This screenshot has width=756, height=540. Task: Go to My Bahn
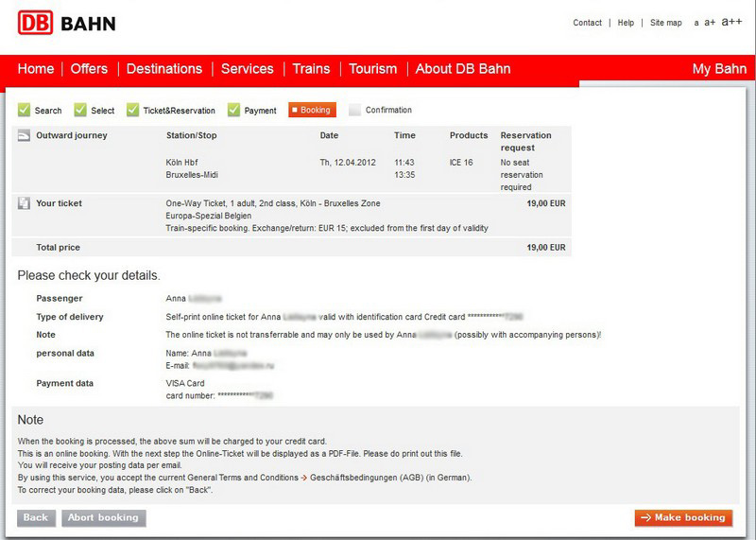[719, 68]
